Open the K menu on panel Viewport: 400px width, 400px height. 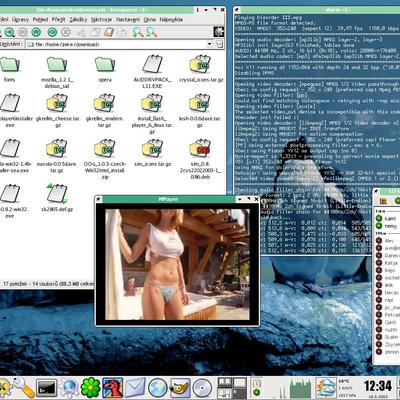point(5,388)
